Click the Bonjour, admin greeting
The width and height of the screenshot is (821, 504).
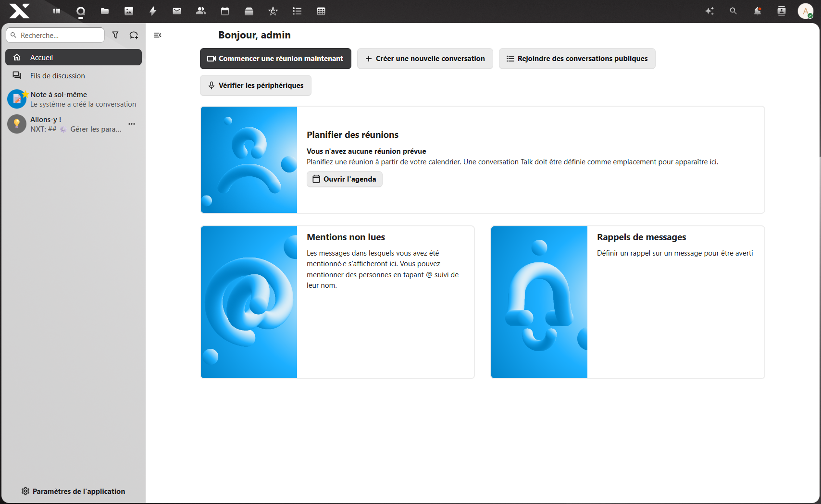pyautogui.click(x=254, y=35)
